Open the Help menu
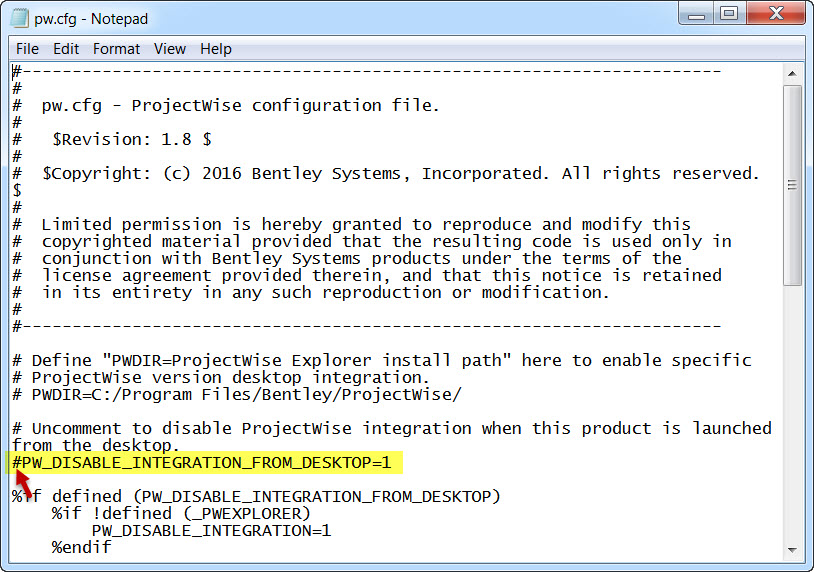 pyautogui.click(x=215, y=48)
